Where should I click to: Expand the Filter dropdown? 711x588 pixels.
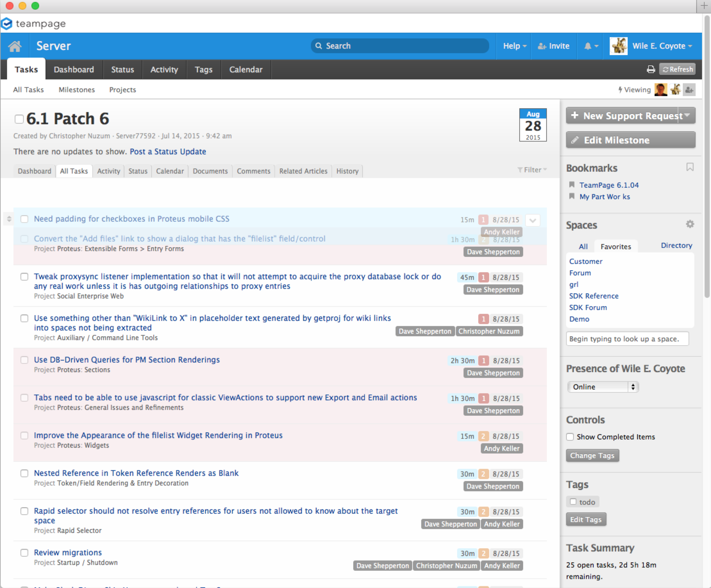point(532,170)
